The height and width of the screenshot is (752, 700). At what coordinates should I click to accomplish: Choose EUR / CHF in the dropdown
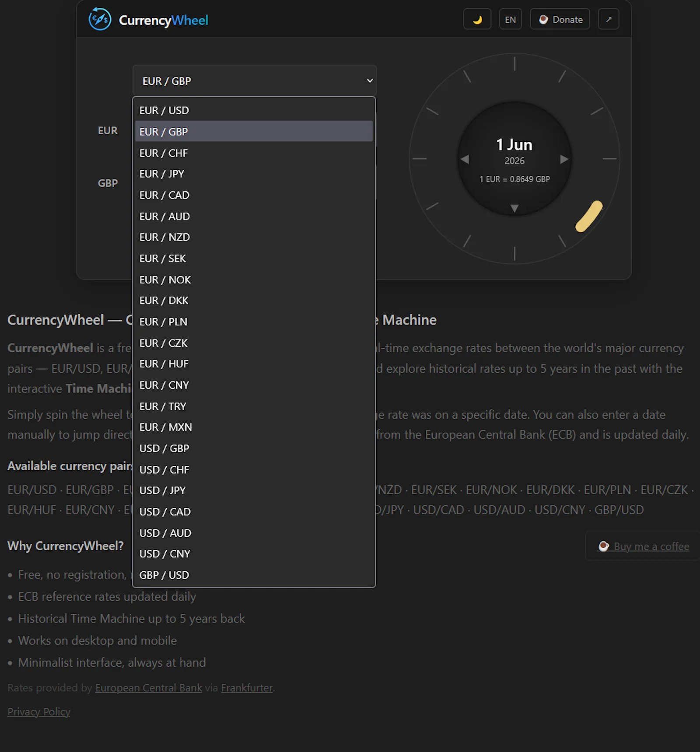click(x=254, y=153)
